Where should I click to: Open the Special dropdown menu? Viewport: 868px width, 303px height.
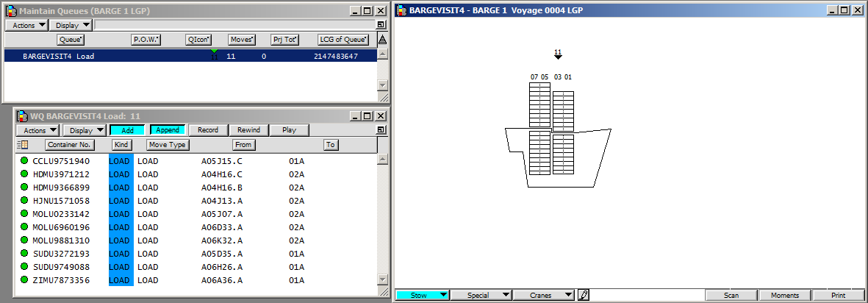[481, 295]
